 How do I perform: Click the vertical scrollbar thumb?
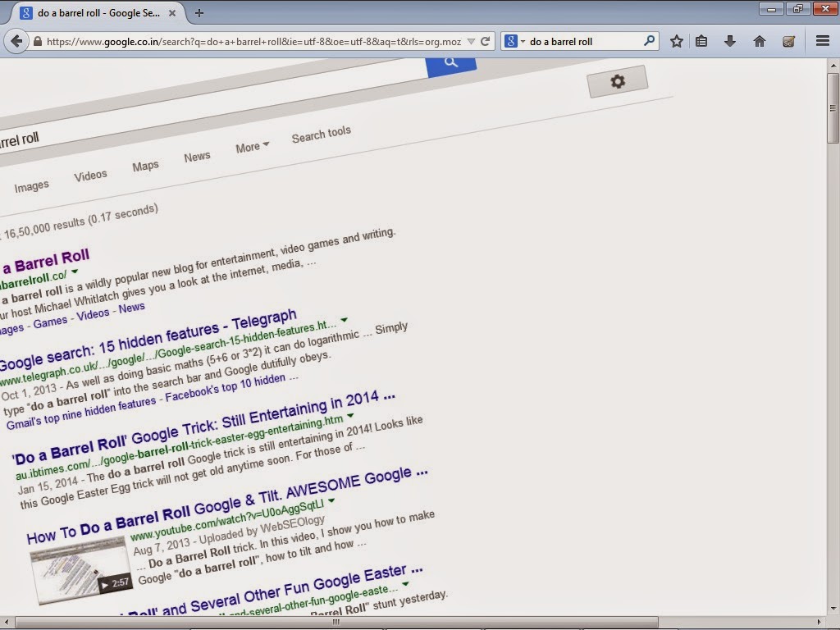click(x=833, y=108)
